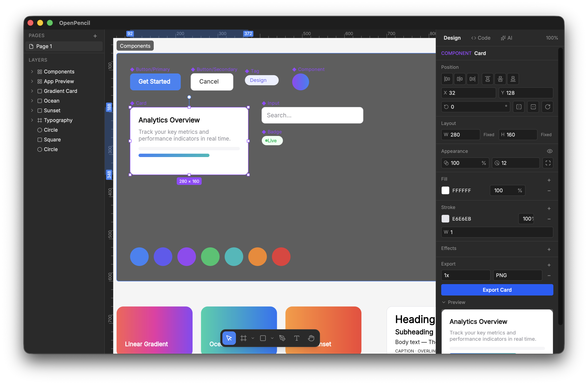The height and width of the screenshot is (385, 588).
Task: Open Frame tool options chevron
Action: [x=253, y=338]
